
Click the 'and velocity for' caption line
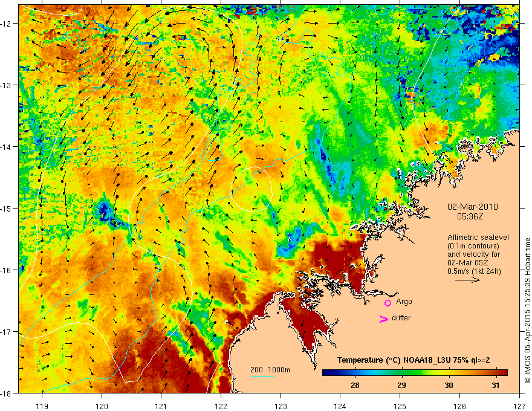pos(473,254)
